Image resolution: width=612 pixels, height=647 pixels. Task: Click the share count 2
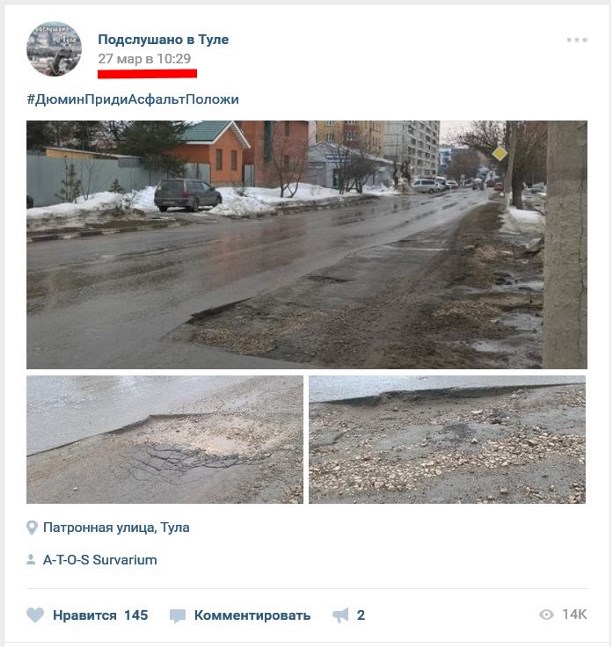point(361,615)
